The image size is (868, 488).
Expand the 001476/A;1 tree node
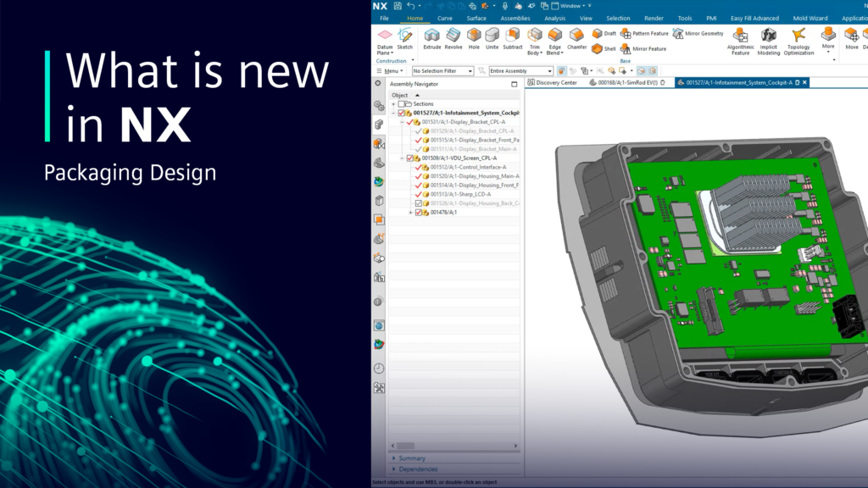click(411, 213)
